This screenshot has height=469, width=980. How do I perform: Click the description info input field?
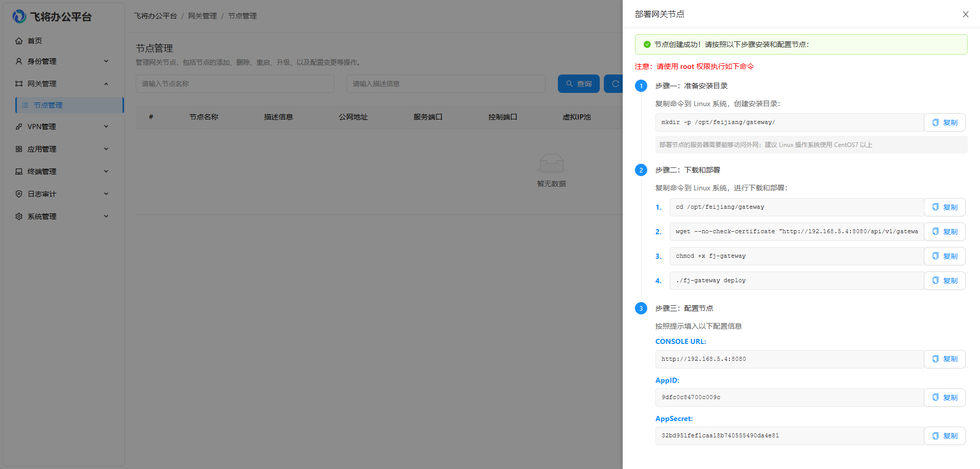(x=446, y=84)
